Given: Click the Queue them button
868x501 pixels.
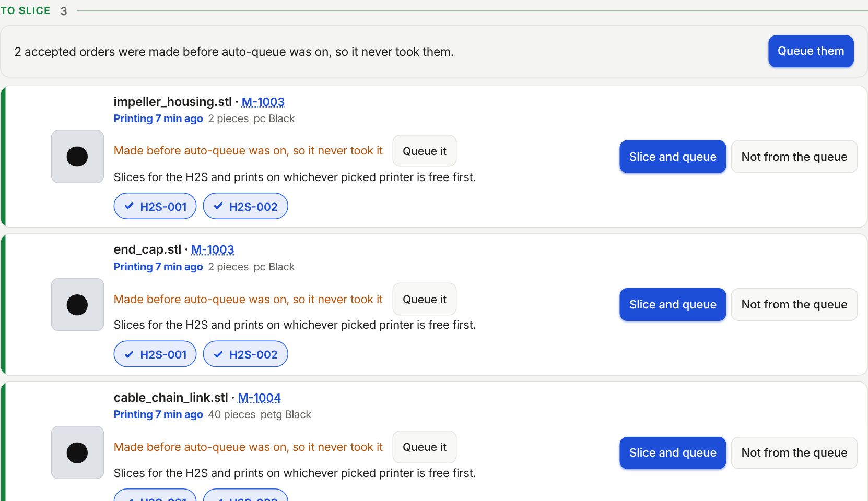Looking at the screenshot, I should pos(811,51).
